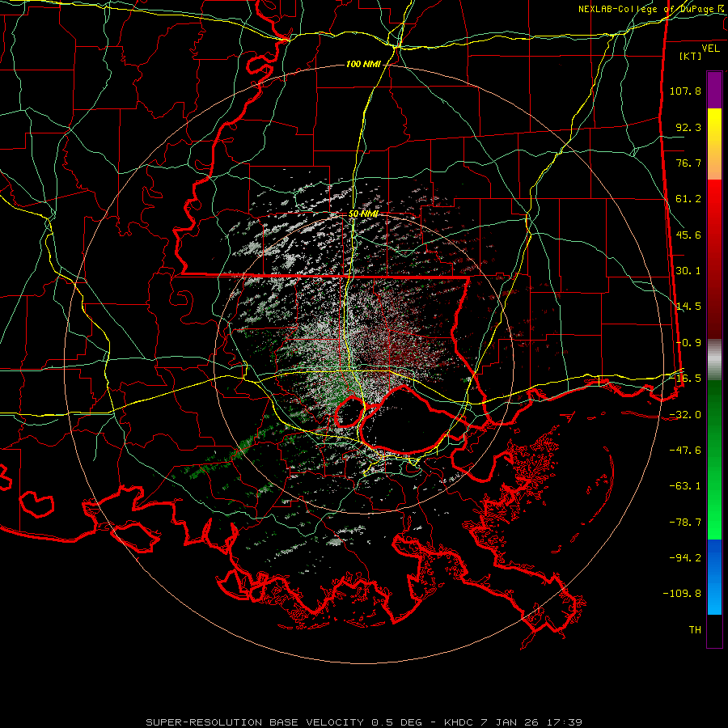Select the 107.8 scale value
The image size is (728, 728).
(x=685, y=91)
